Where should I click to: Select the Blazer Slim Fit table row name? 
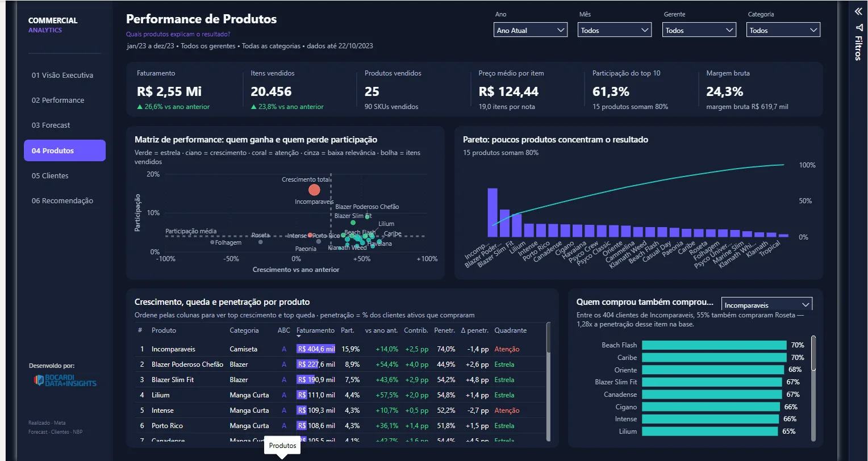click(x=173, y=379)
